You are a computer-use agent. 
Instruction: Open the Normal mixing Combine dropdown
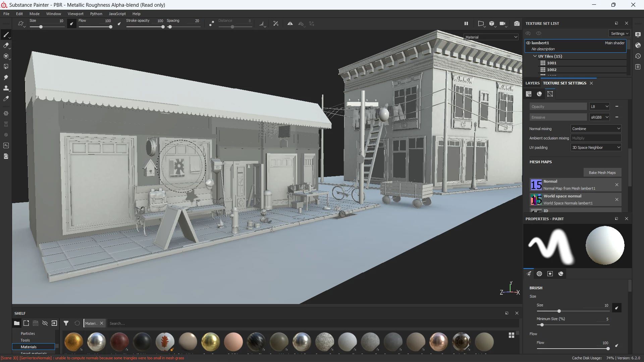pyautogui.click(x=596, y=129)
